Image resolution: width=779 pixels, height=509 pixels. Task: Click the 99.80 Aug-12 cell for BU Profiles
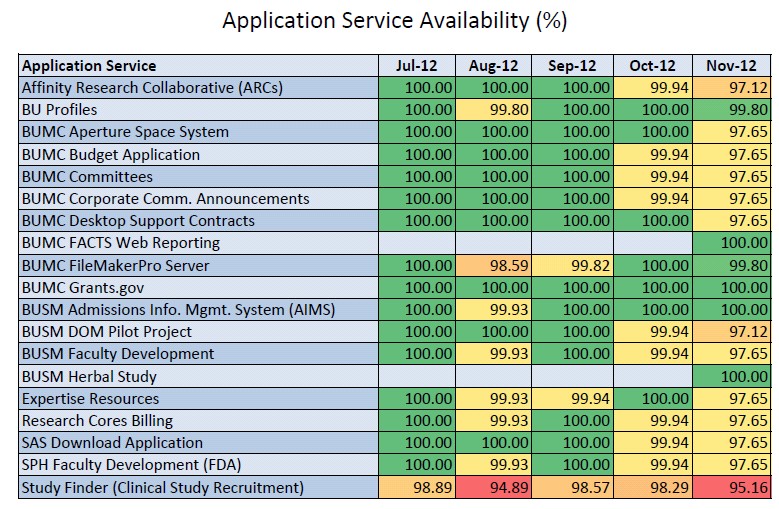tap(493, 109)
